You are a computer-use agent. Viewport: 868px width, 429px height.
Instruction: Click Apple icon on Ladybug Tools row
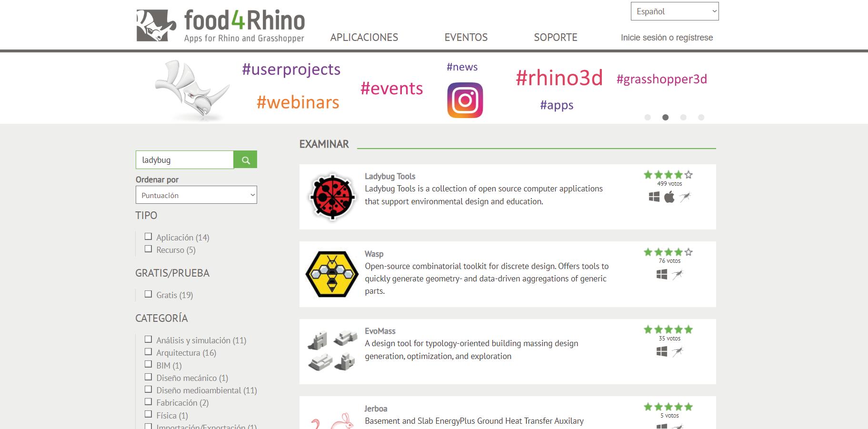669,197
